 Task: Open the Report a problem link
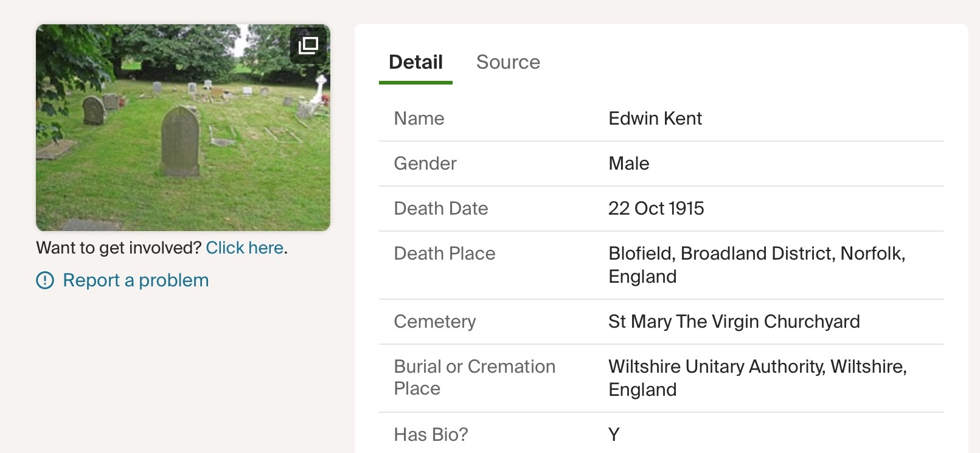point(136,280)
